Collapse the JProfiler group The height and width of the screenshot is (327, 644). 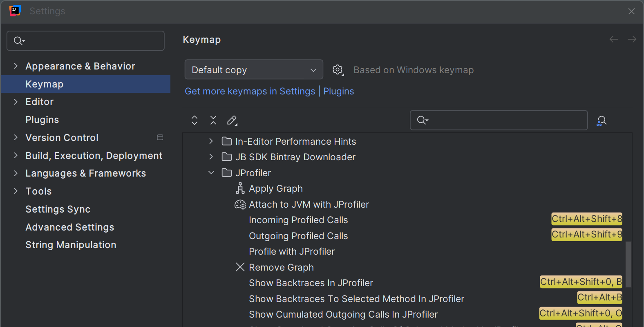[x=211, y=172]
